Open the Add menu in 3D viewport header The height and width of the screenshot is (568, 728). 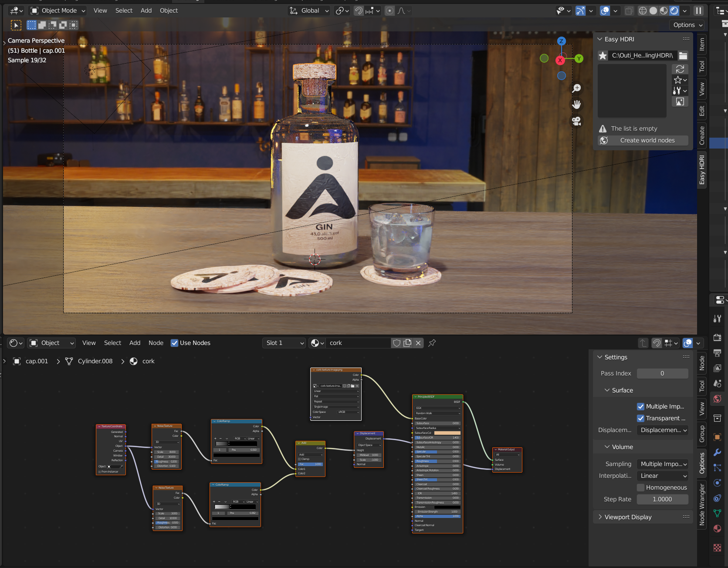point(146,10)
